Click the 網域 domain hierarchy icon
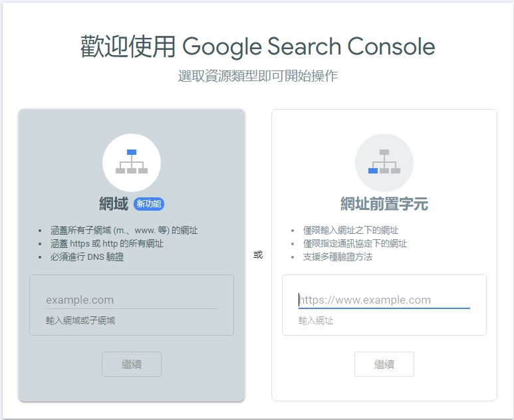The image size is (514, 420). point(132,163)
